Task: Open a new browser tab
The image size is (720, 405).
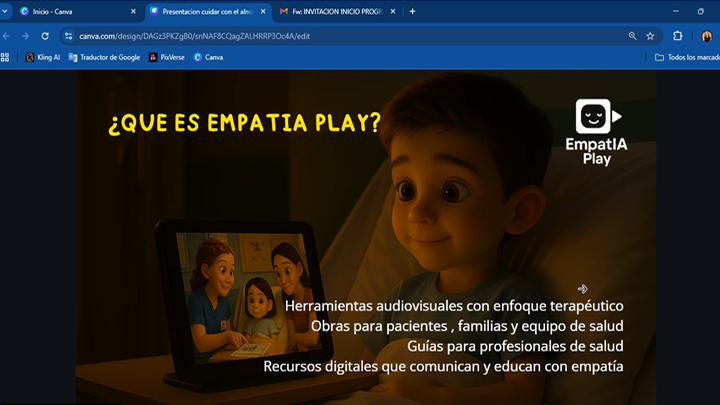Action: [412, 11]
